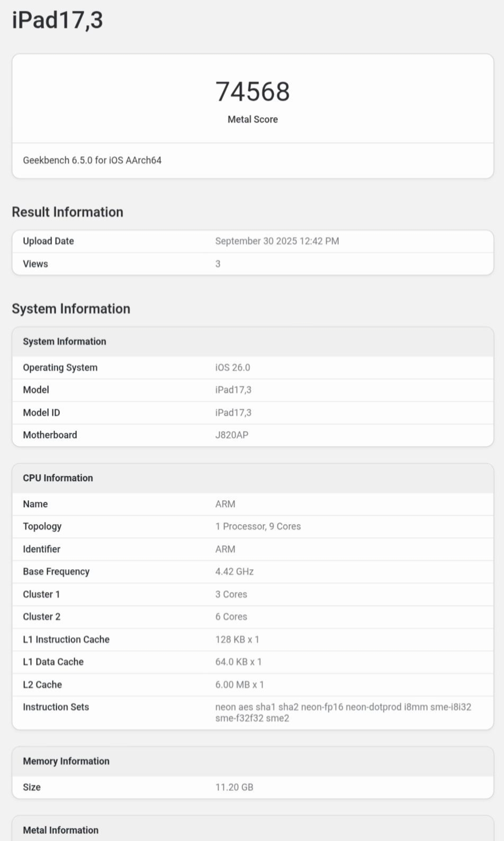Viewport: 504px width, 841px height.
Task: Click the J820AP motherboard value
Action: pyautogui.click(x=231, y=435)
